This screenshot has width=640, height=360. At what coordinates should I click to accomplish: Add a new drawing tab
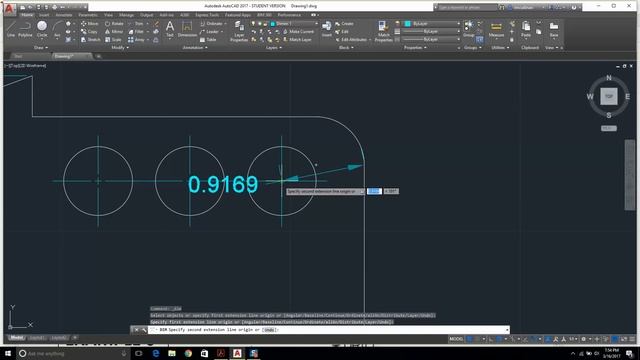click(98, 56)
